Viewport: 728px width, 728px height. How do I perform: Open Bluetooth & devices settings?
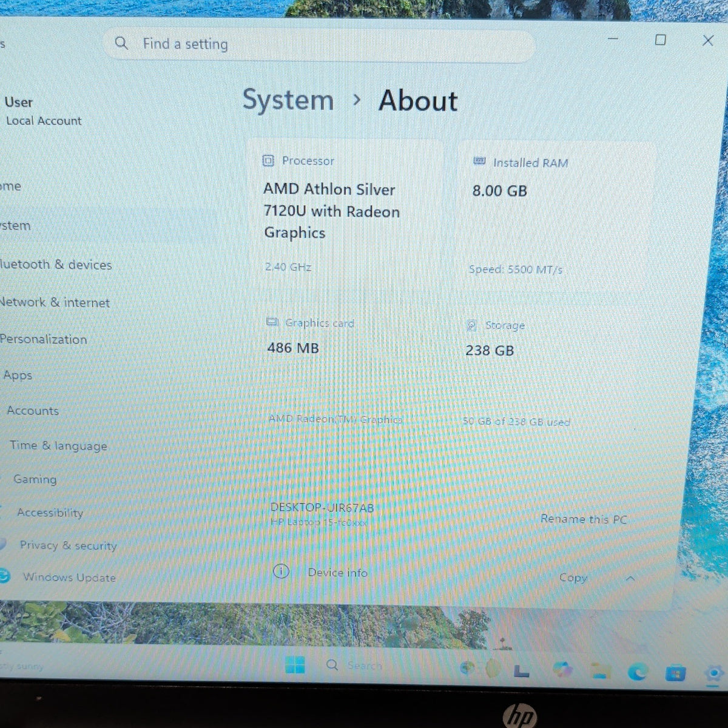(56, 265)
